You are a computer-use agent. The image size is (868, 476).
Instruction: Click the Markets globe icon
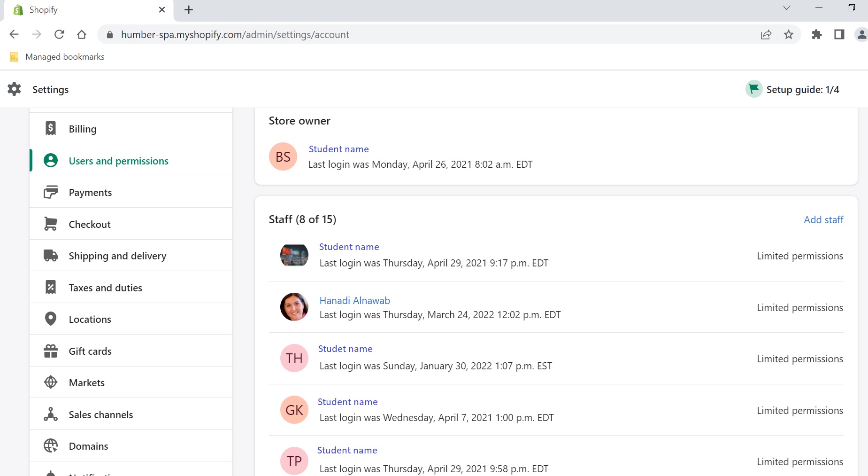[x=51, y=382]
